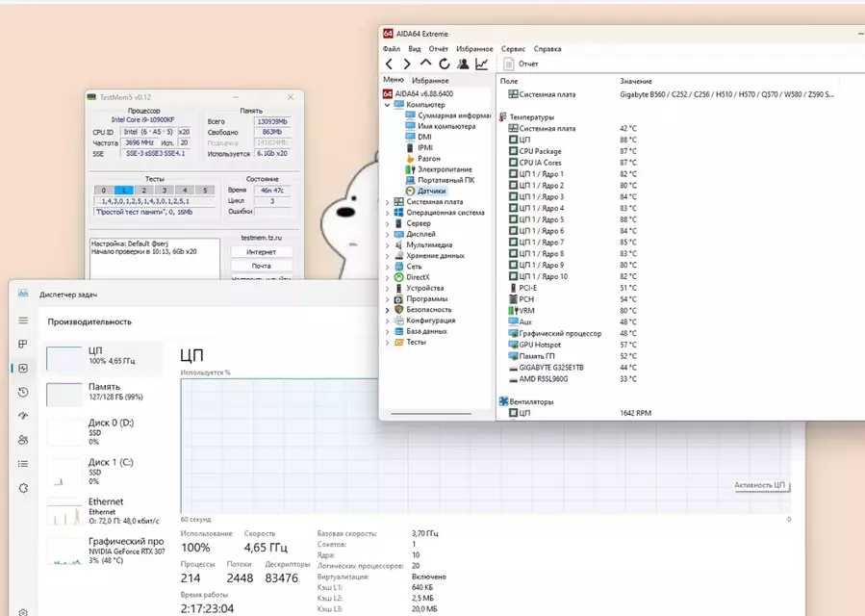
Task: Collapse the Компьютер tree node
Action: (x=387, y=104)
